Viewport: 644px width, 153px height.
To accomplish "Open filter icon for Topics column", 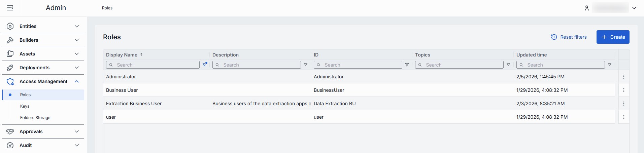I will [508, 65].
